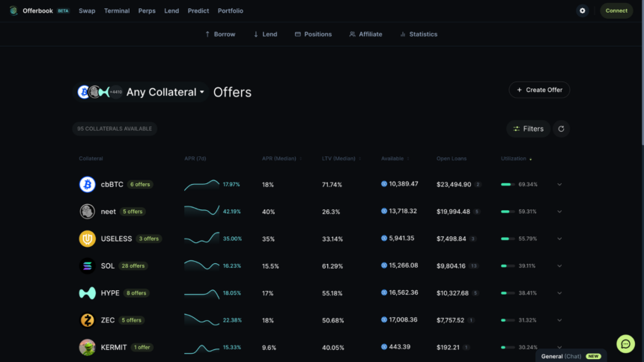Click the Connect wallet button
The height and width of the screenshot is (362, 644).
pos(616,10)
